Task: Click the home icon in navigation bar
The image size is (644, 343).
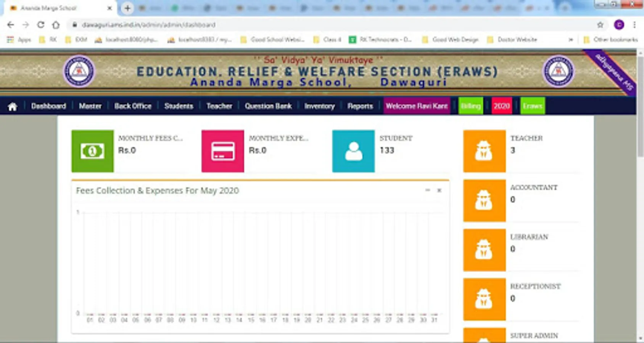Action: [12, 106]
